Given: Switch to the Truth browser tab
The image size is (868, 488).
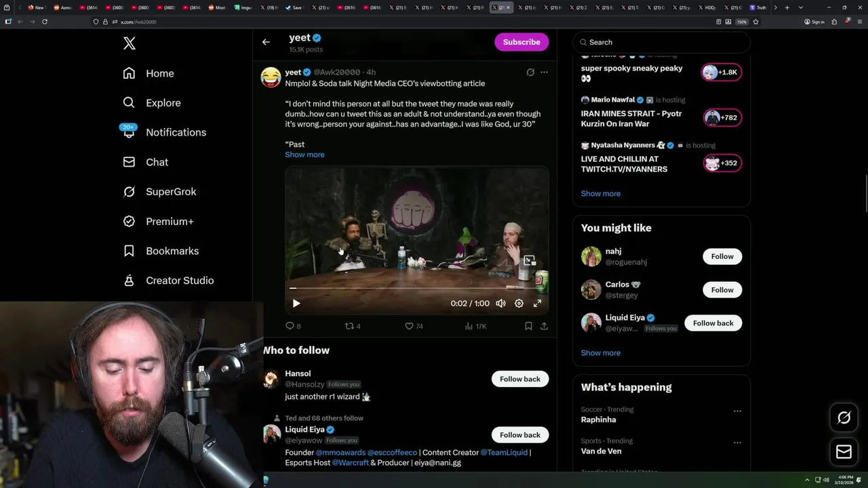Looking at the screenshot, I should tap(758, 7).
